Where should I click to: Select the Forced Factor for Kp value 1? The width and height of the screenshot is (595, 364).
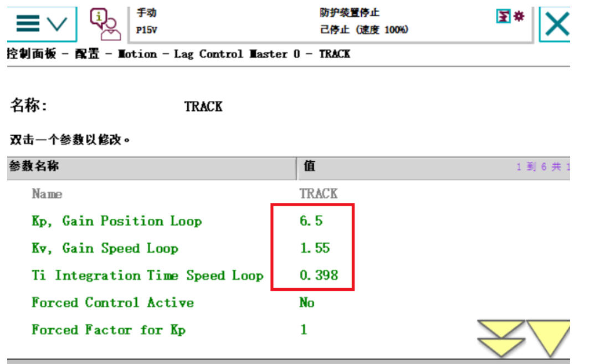tap(304, 330)
